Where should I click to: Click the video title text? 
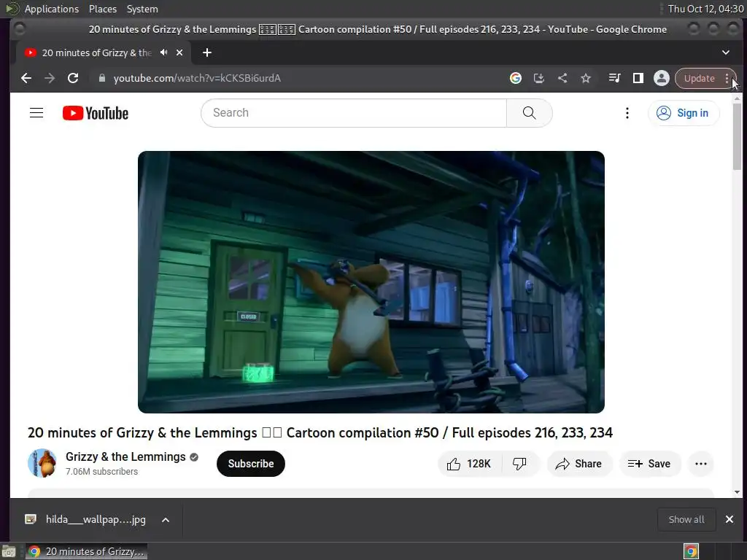click(320, 432)
